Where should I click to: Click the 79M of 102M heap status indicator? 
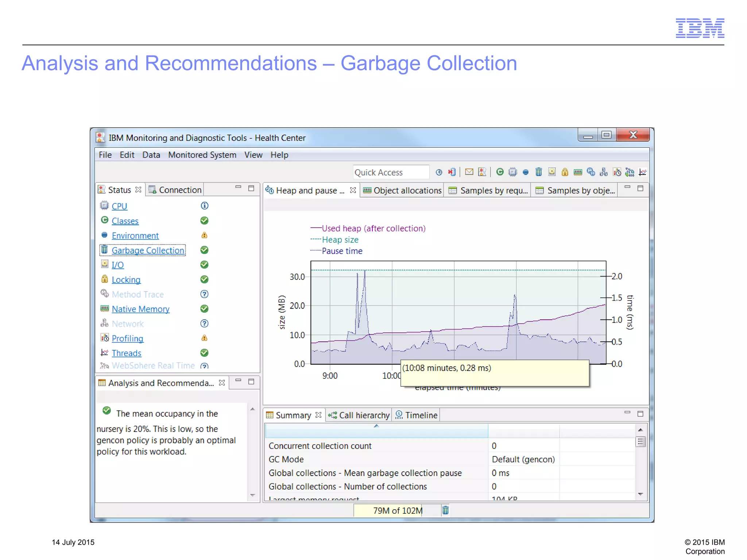tap(398, 510)
